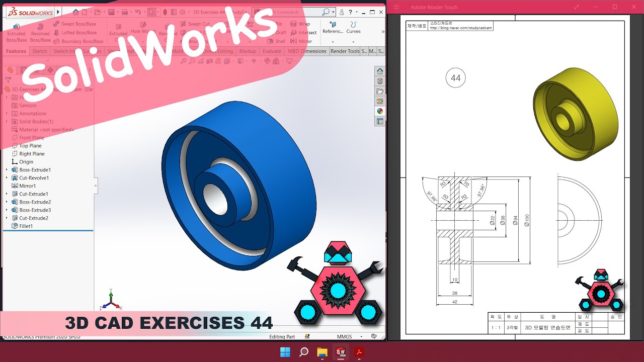Select the Swept Boss/Base tool
644x362 pixels.
[74, 24]
